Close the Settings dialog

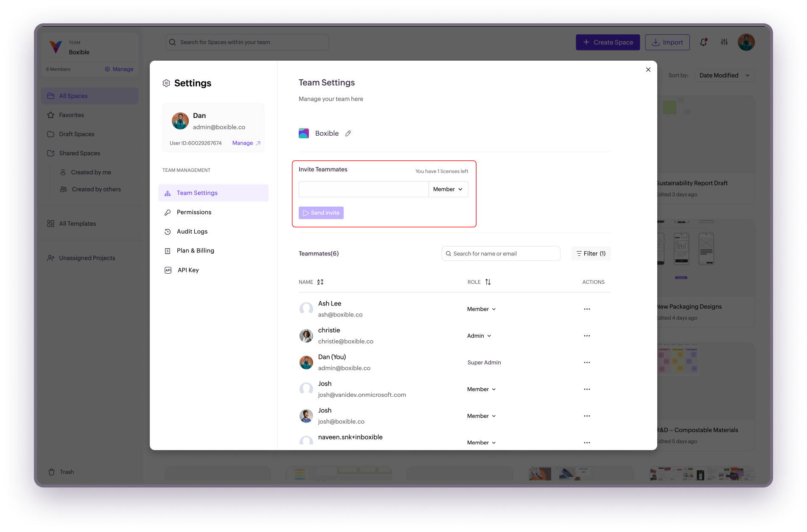pos(648,70)
